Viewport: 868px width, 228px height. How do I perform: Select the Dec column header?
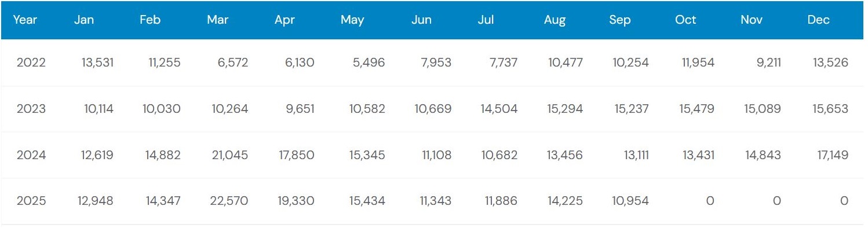coord(818,20)
